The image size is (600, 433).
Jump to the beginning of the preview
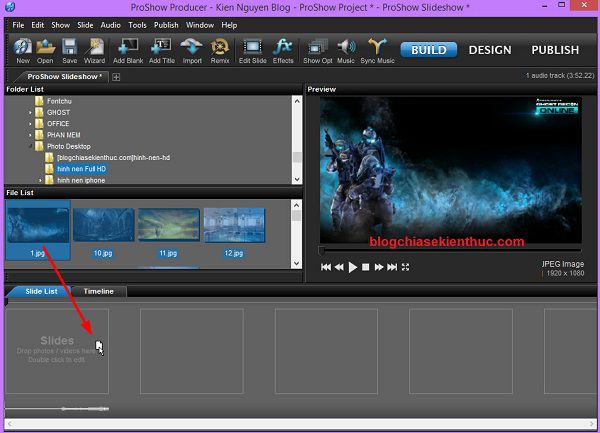326,267
